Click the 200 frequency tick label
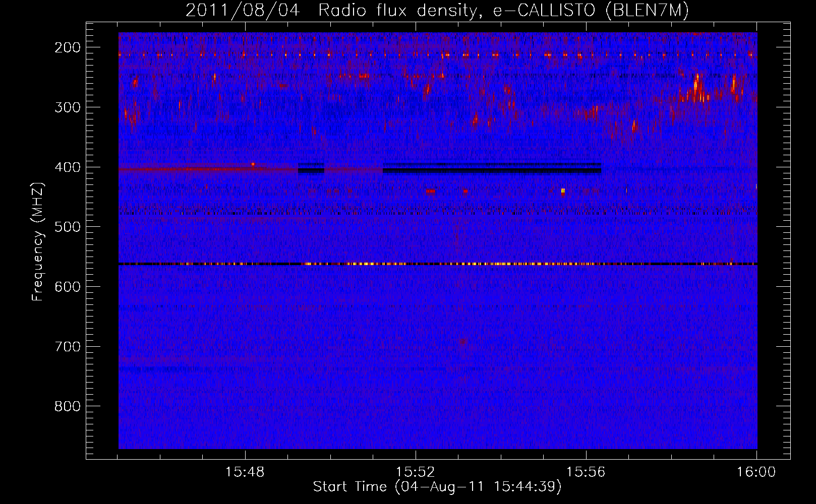The image size is (816, 504). click(67, 47)
